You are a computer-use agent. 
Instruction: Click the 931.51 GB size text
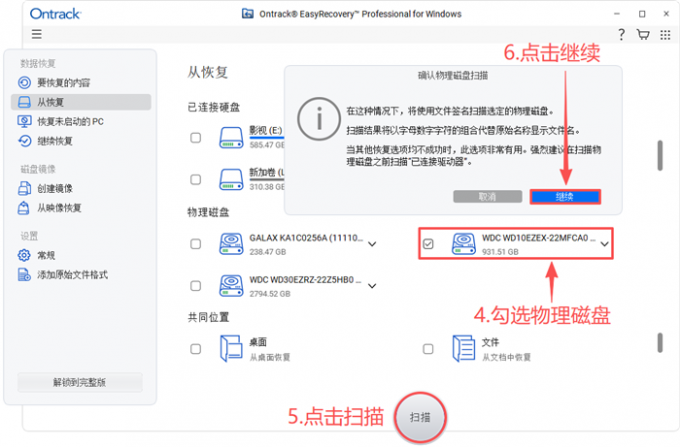pyautogui.click(x=500, y=252)
